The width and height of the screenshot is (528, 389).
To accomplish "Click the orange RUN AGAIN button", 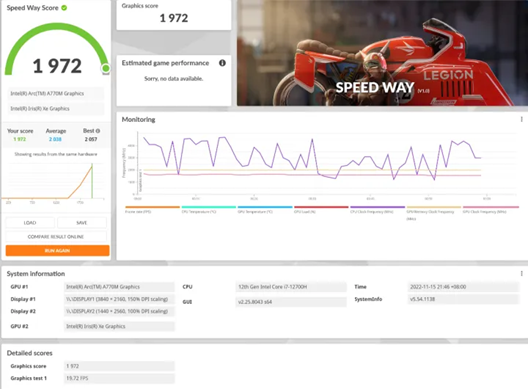I will pyautogui.click(x=58, y=251).
